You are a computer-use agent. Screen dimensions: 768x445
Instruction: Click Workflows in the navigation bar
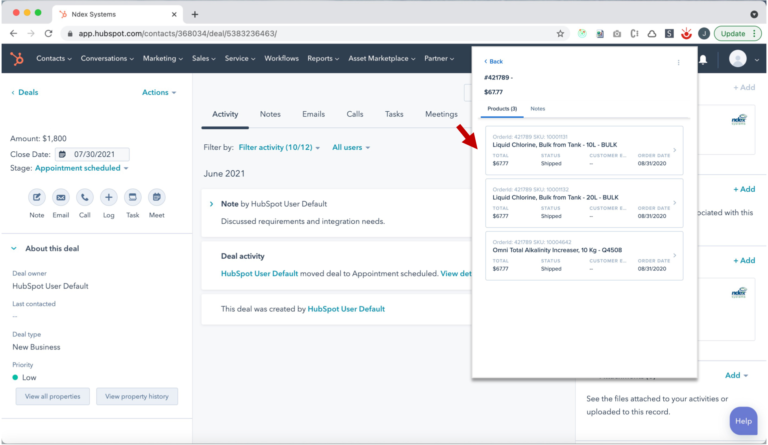281,59
